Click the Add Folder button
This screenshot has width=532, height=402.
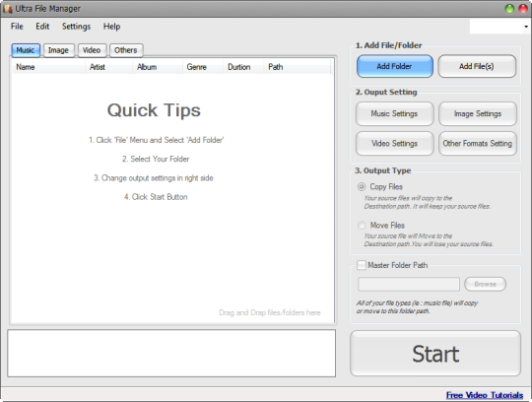coord(395,66)
